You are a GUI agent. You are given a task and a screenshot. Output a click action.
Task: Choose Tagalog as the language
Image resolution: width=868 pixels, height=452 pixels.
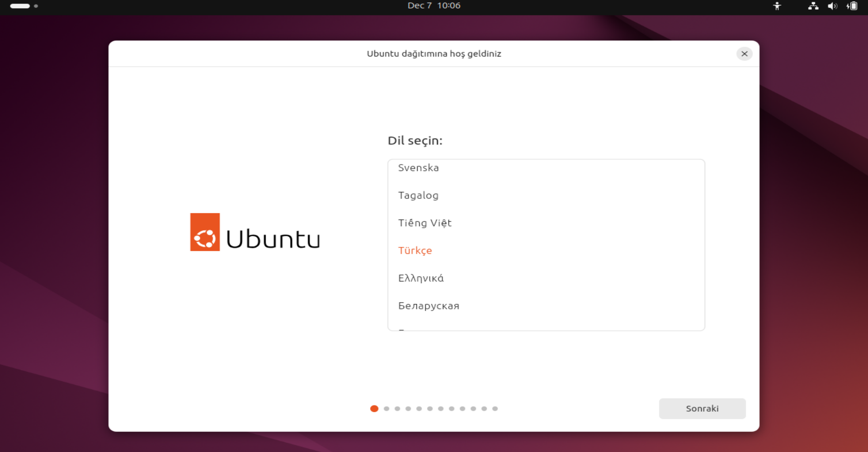pyautogui.click(x=418, y=195)
